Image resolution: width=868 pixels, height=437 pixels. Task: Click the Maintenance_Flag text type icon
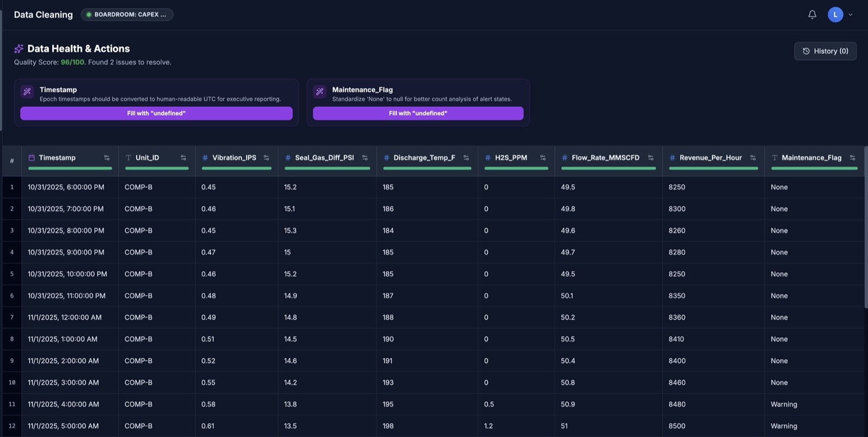tap(774, 158)
